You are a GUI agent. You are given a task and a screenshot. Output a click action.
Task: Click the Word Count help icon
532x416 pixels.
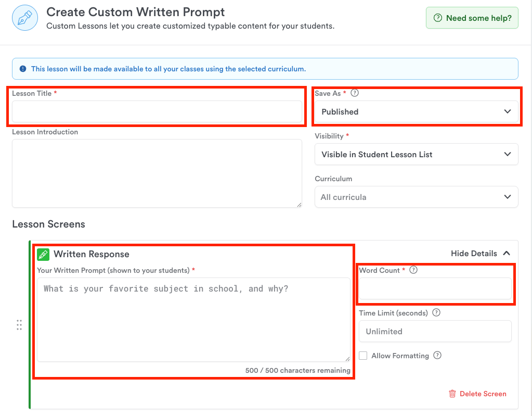click(x=413, y=270)
